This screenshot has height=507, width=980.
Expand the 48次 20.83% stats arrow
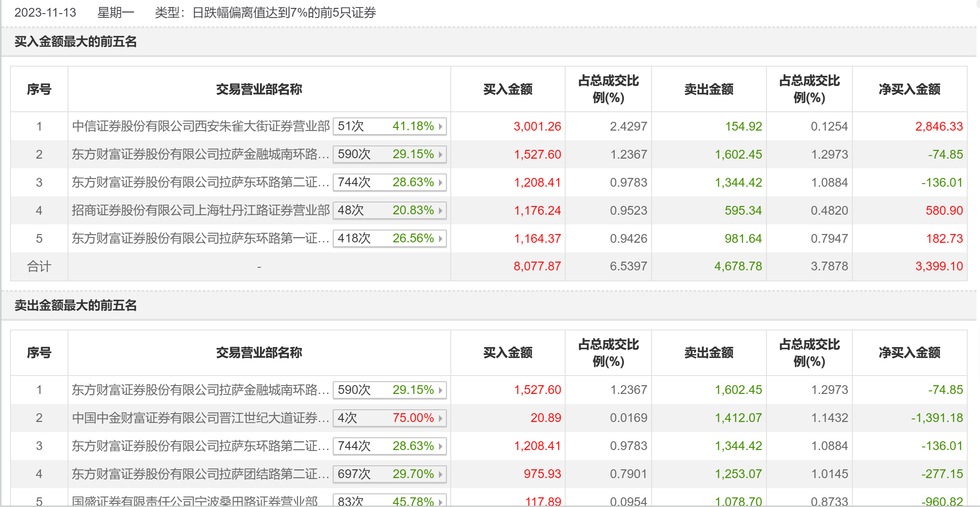point(440,210)
